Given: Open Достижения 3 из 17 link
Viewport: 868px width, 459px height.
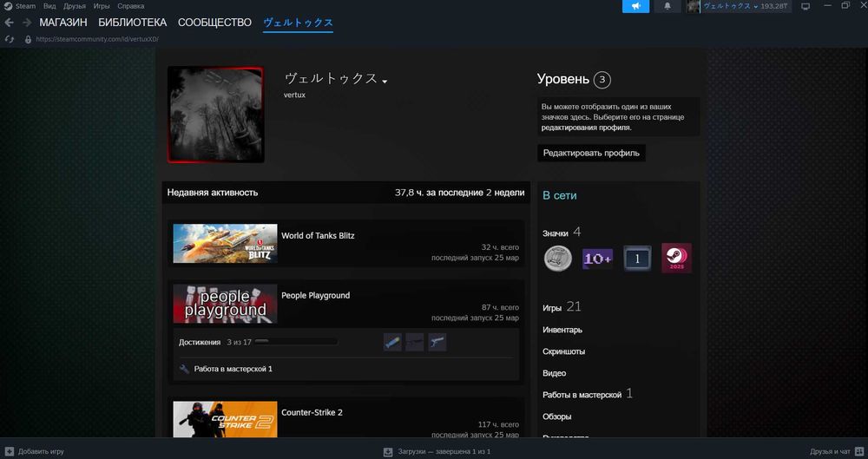Looking at the screenshot, I should tap(214, 342).
